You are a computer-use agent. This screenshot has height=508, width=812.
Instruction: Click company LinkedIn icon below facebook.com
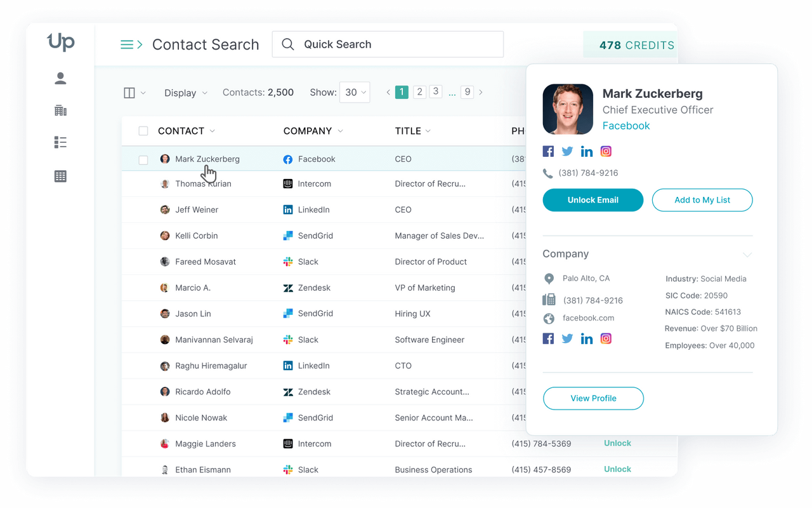[x=587, y=338]
